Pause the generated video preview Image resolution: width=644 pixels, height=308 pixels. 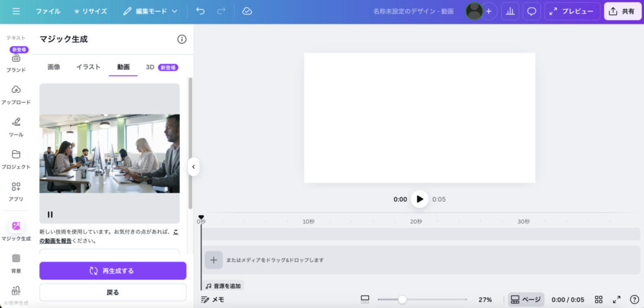coord(50,214)
